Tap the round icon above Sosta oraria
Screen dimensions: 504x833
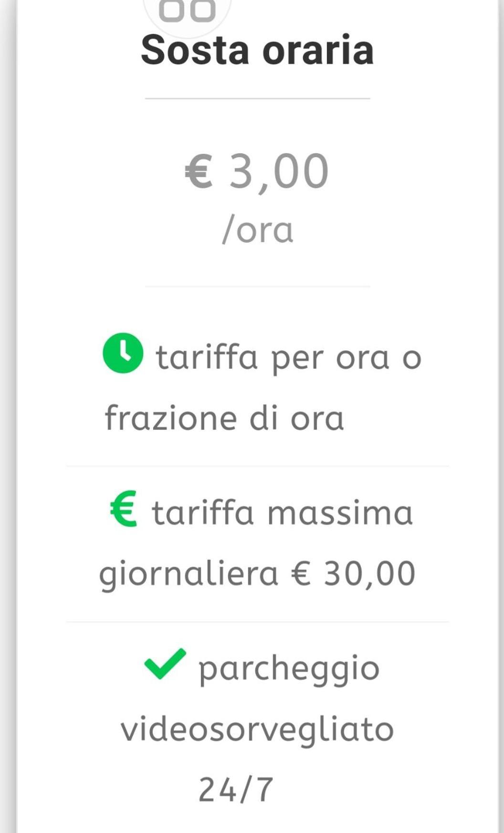(x=187, y=12)
